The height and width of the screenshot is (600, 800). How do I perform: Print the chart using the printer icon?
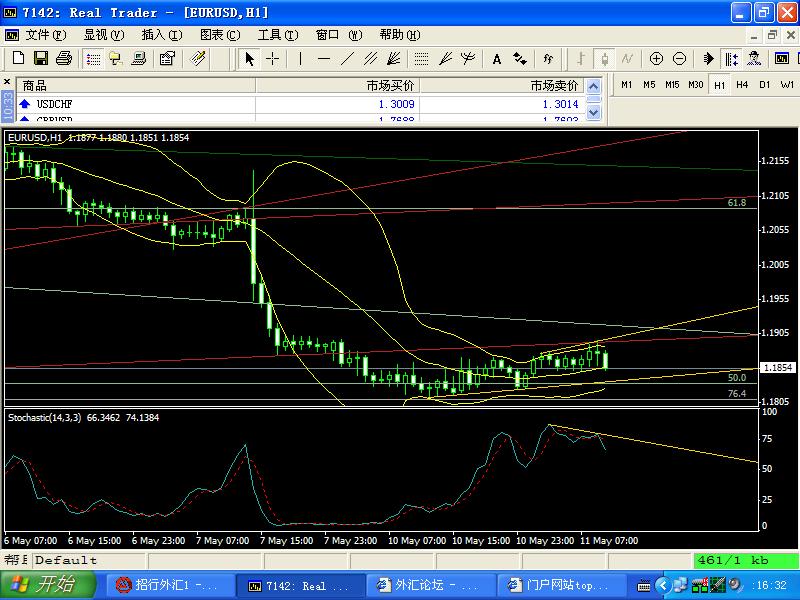pyautogui.click(x=64, y=59)
